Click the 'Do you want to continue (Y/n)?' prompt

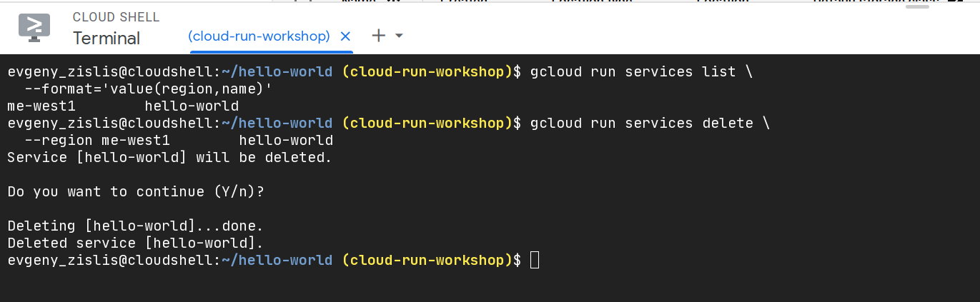tap(141, 192)
